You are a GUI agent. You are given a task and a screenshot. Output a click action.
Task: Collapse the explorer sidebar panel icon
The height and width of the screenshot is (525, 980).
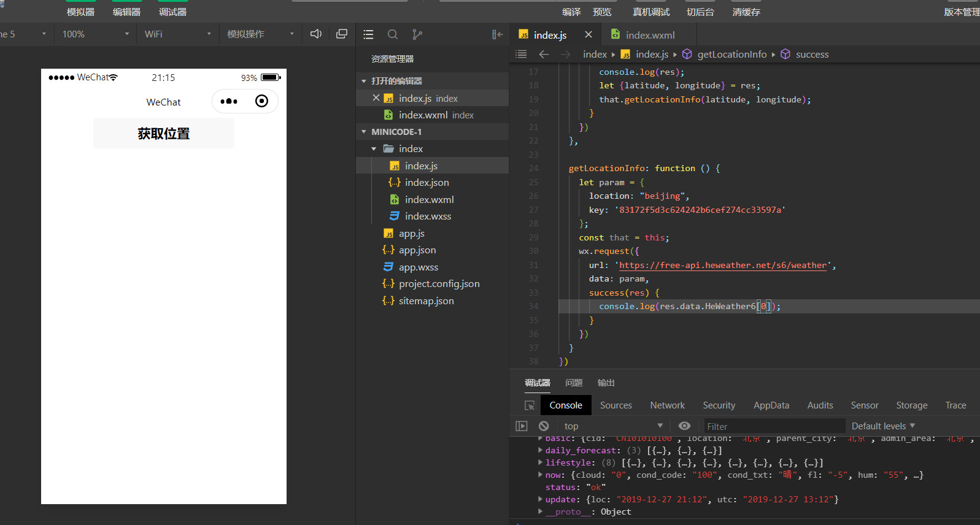pos(497,35)
